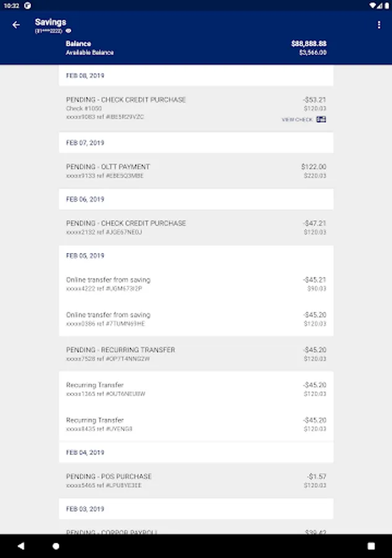Select the pending POS PURCHASE transaction
This screenshot has height=558, width=392.
coord(196,480)
